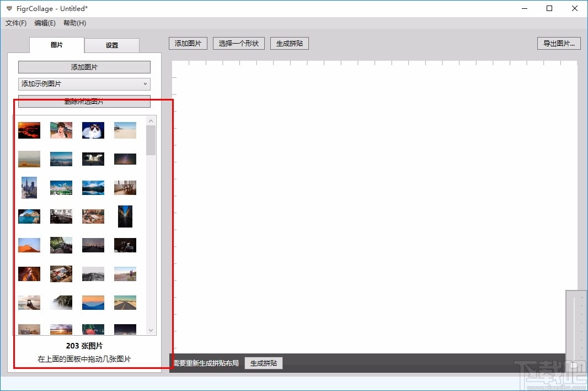Click the bottom 生成拼贴 button
This screenshot has width=588, height=391.
pyautogui.click(x=263, y=363)
